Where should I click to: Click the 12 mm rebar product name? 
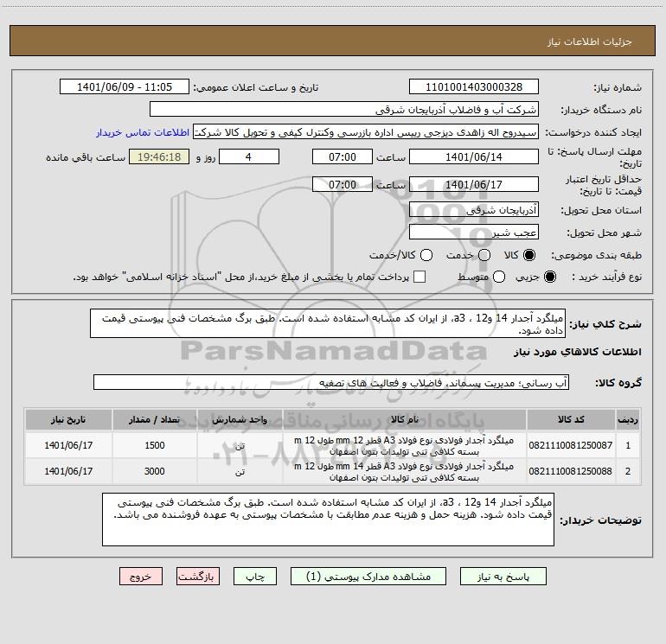coord(405,446)
